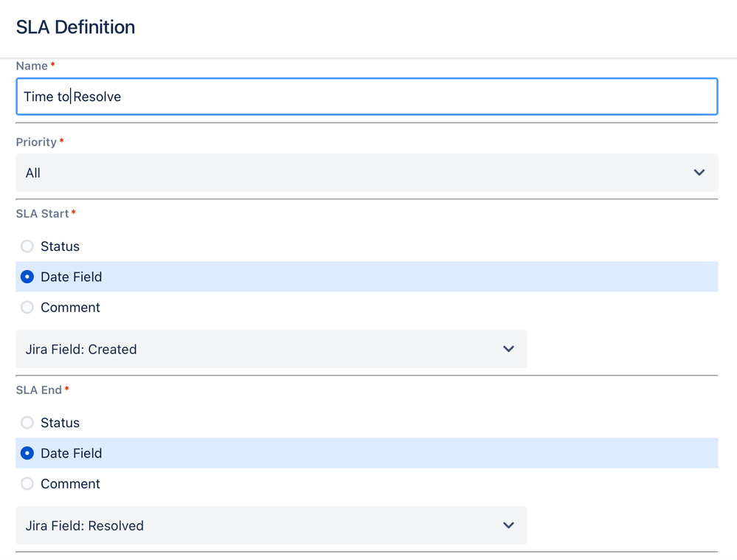Click the 'SLA End' section label
Image resolution: width=737 pixels, height=560 pixels.
click(x=39, y=390)
